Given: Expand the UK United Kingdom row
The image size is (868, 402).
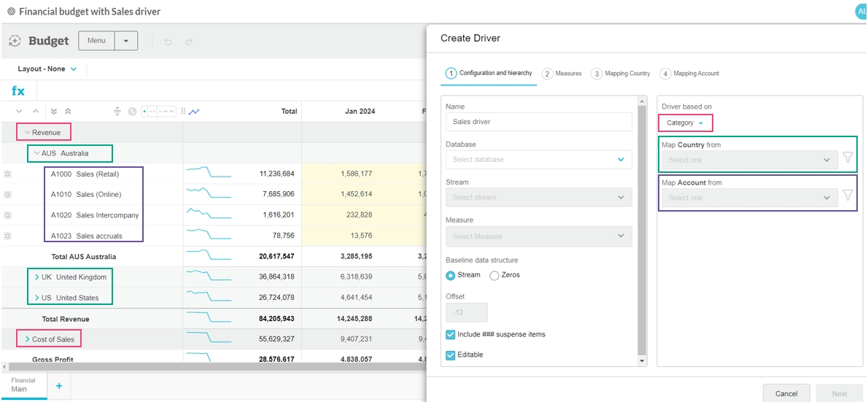Looking at the screenshot, I should [37, 277].
